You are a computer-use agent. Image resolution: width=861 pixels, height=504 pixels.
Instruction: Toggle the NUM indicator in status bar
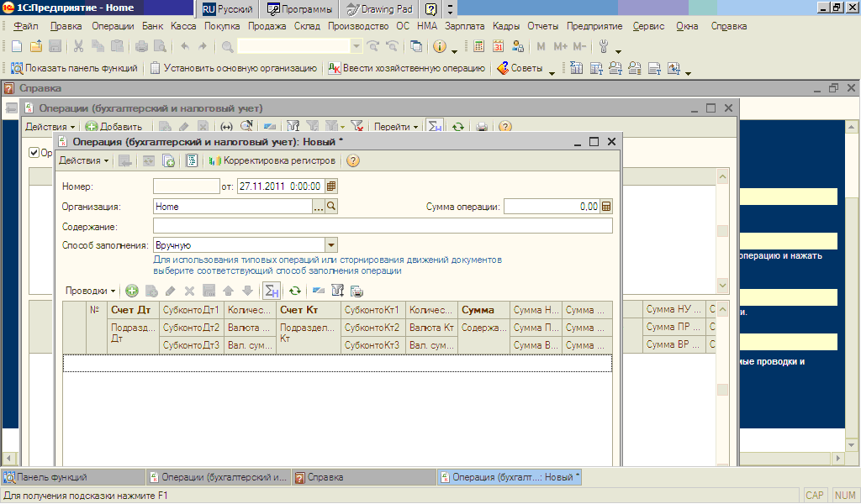pos(844,496)
